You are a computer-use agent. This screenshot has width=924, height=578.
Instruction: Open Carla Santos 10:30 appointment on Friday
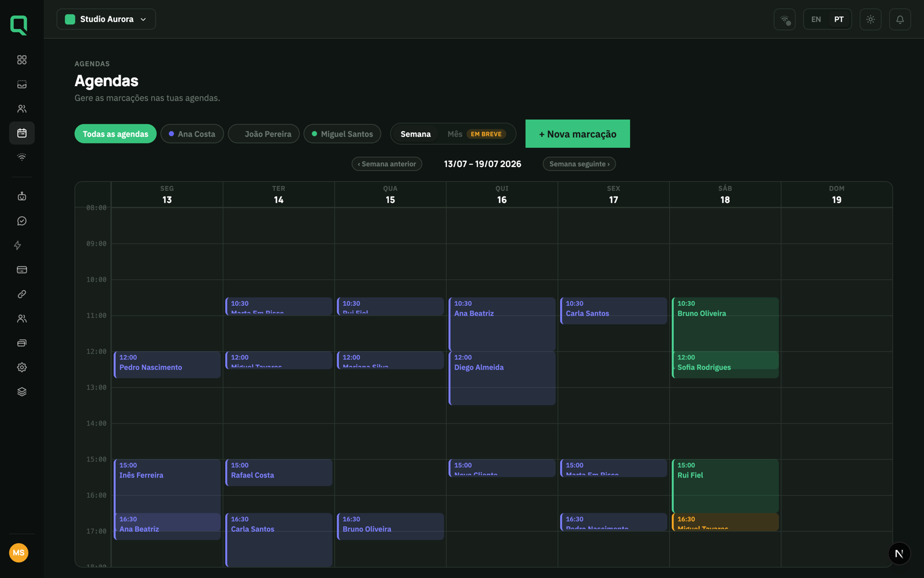(x=614, y=311)
